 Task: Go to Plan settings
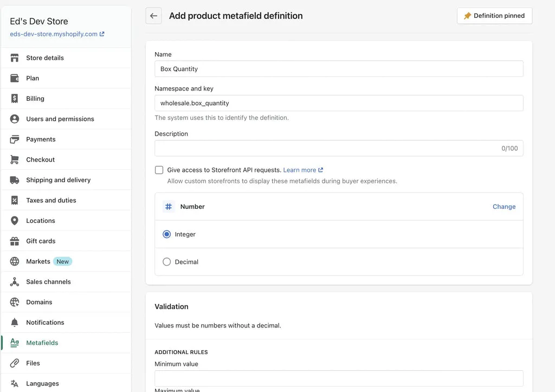66,78
